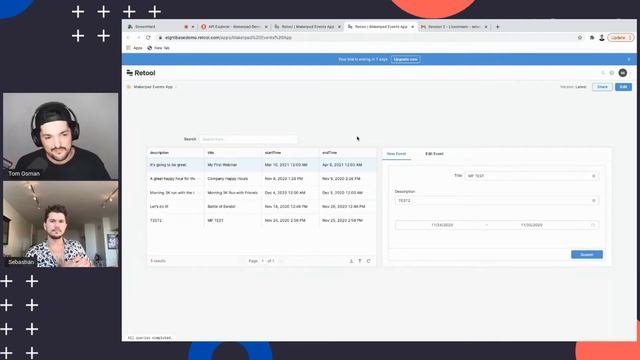This screenshot has height=360, width=640.
Task: Reload the page with browser refresh icon
Action: point(148,38)
